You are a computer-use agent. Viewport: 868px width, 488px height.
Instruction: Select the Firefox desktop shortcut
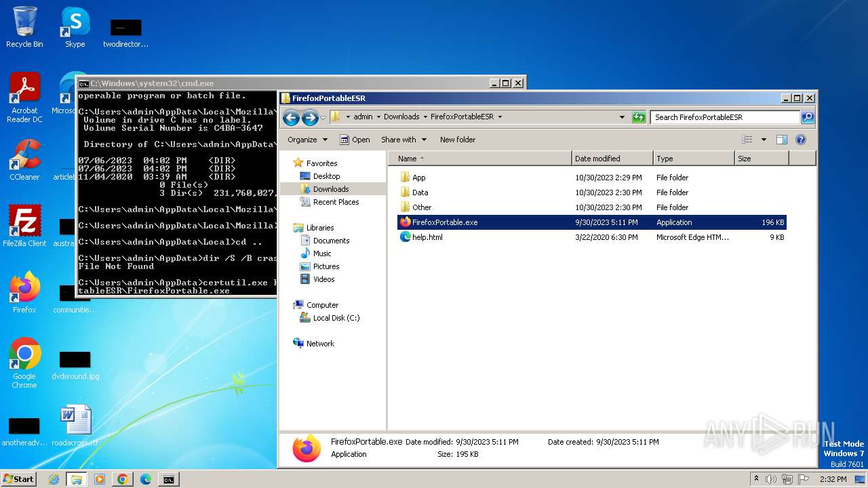(24, 293)
